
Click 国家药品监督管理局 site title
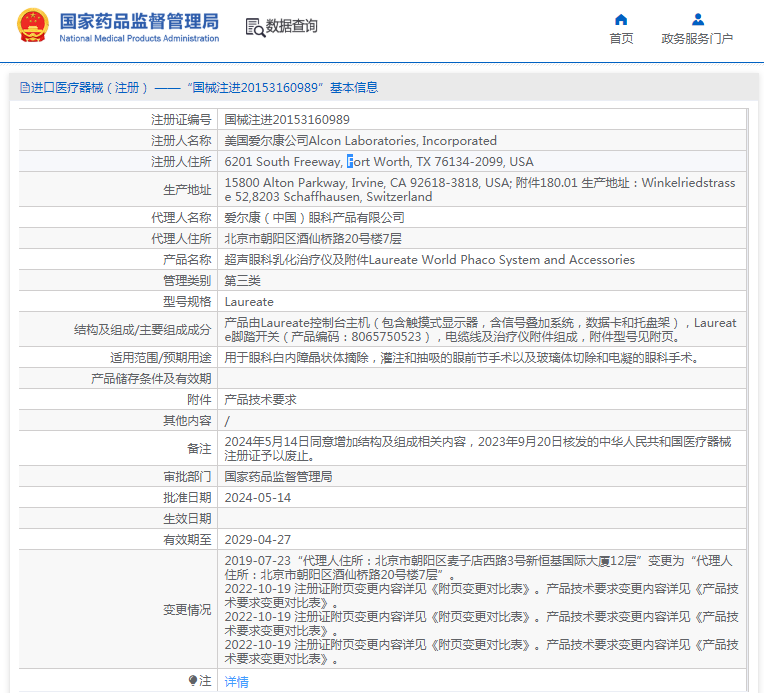[139, 21]
